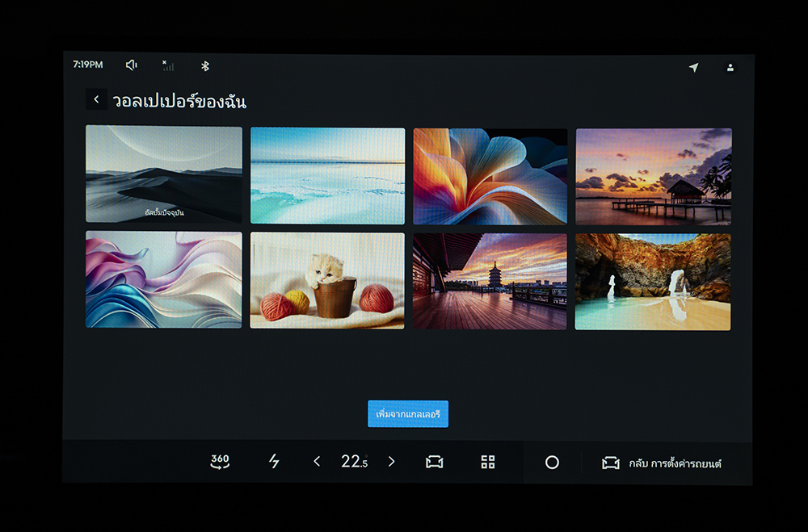Select the turquoise beach wallpaper
This screenshot has width=808, height=532.
tap(328, 176)
